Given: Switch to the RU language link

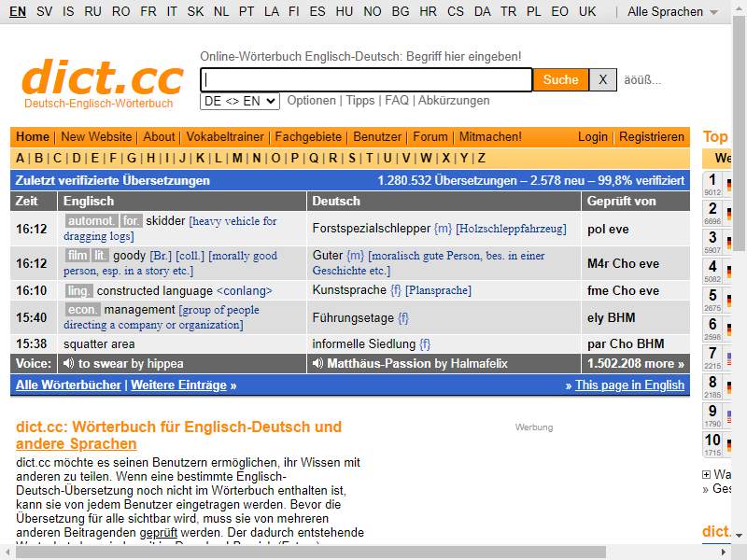Looking at the screenshot, I should [92, 11].
